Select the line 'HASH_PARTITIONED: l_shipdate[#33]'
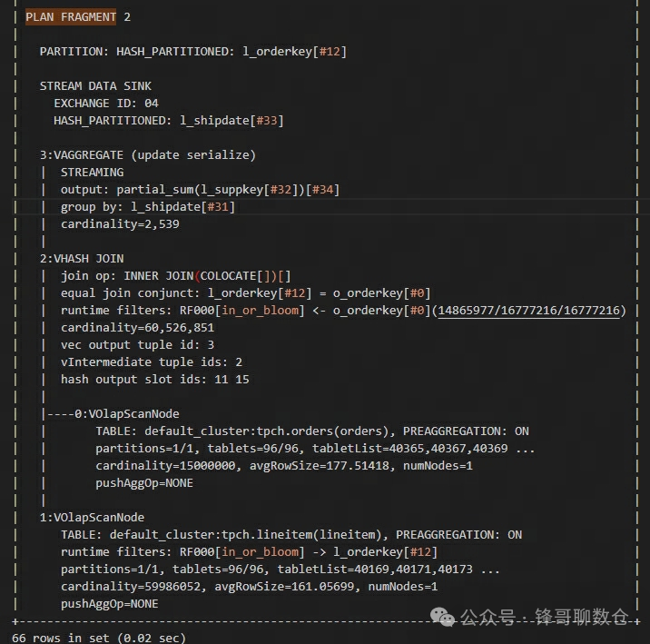 pos(169,121)
